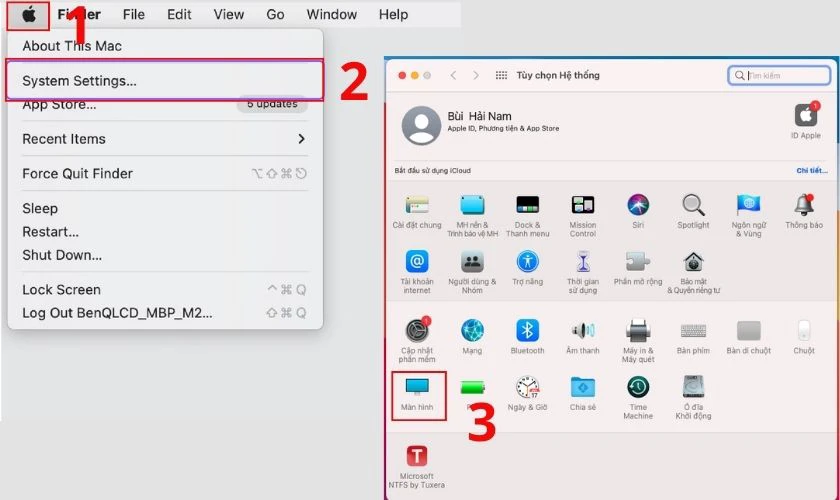840x500 pixels.
Task: Click the Tìm kiếm search field
Action: click(779, 75)
